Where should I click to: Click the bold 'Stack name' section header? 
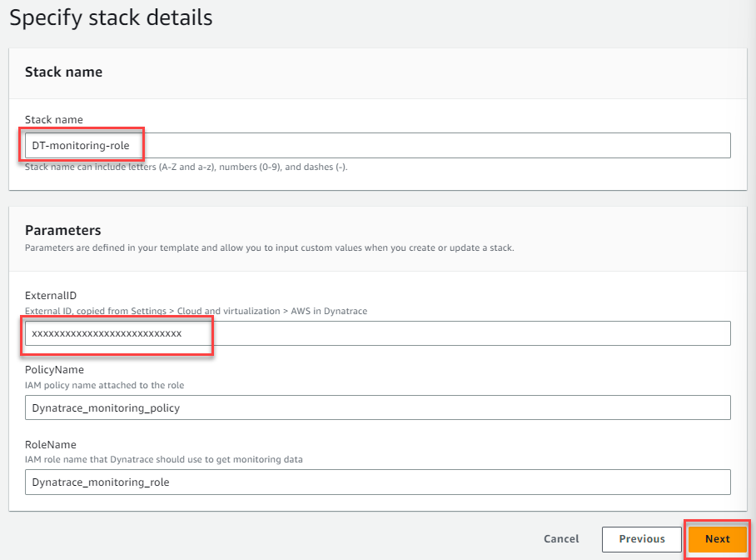tap(63, 72)
